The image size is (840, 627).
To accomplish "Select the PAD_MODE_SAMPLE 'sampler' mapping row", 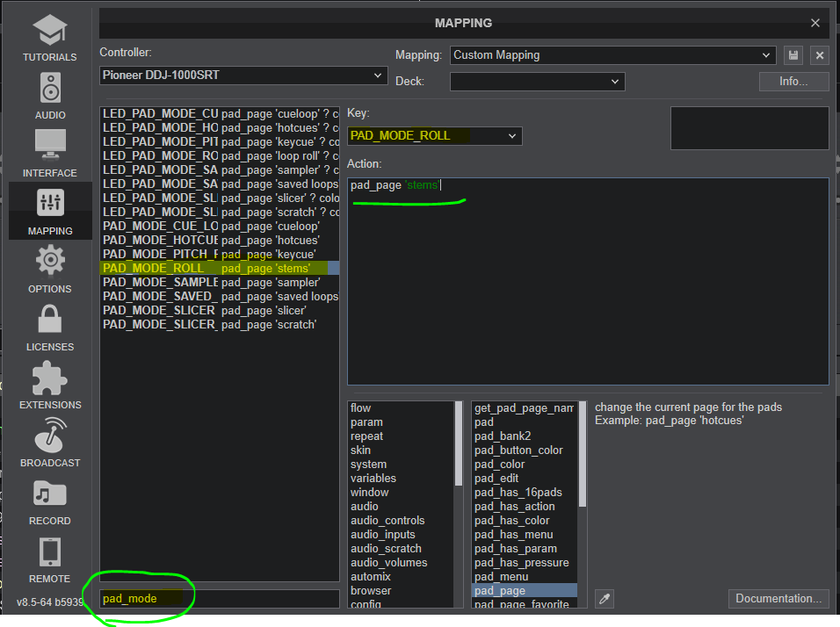I will click(220, 283).
